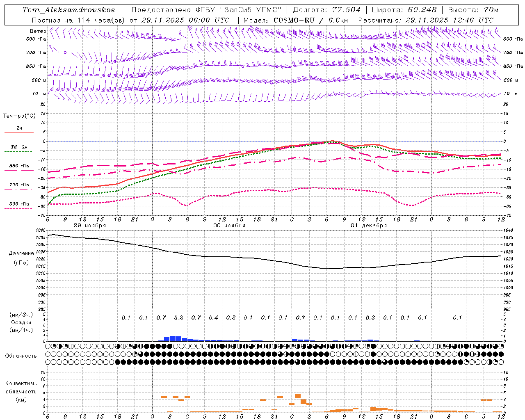Click the 0.3 precipitation value
Image resolution: width=525 pixels, height=420 pixels.
(x=370, y=317)
